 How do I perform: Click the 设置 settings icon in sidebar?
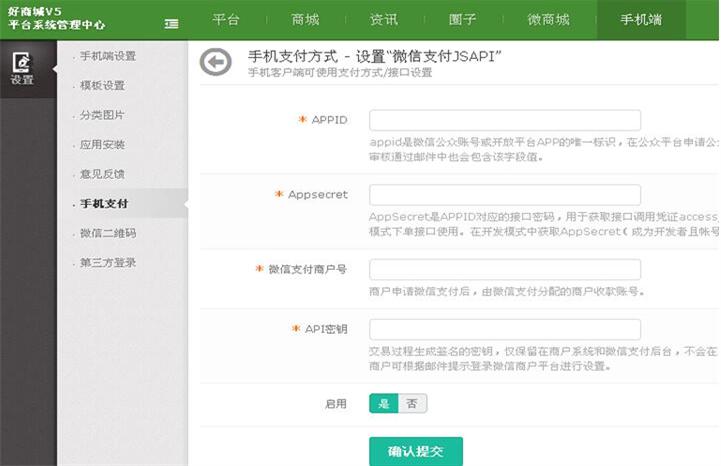tap(22, 69)
